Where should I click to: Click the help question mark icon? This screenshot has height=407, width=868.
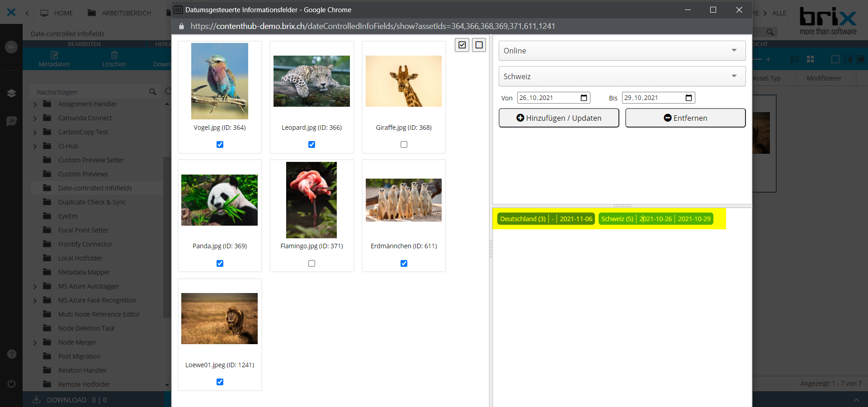click(12, 354)
